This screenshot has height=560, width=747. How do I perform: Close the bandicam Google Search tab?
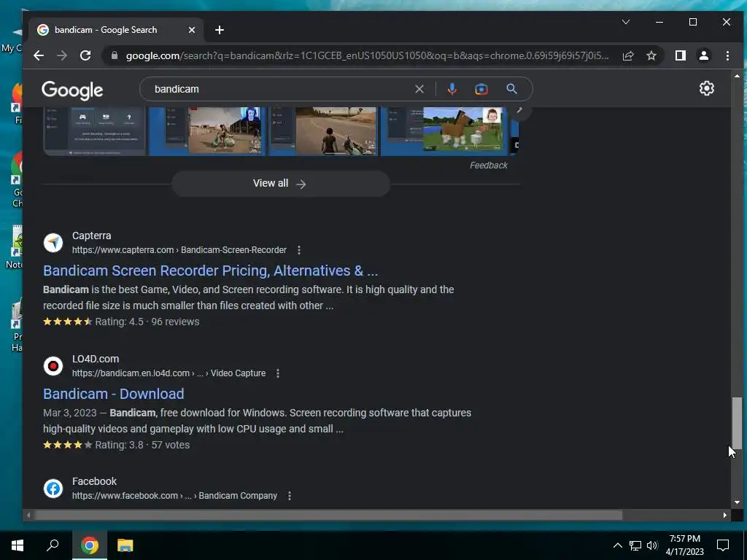click(192, 30)
